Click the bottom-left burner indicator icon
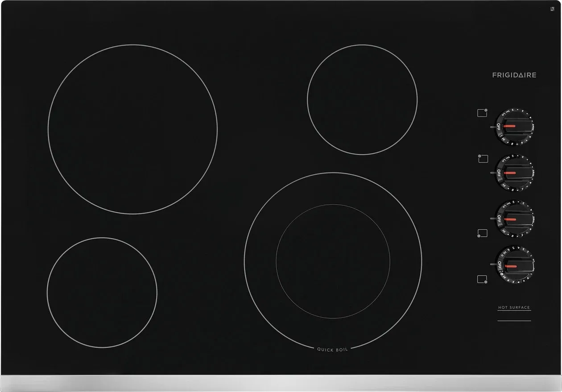562x392 pixels. 482,232
